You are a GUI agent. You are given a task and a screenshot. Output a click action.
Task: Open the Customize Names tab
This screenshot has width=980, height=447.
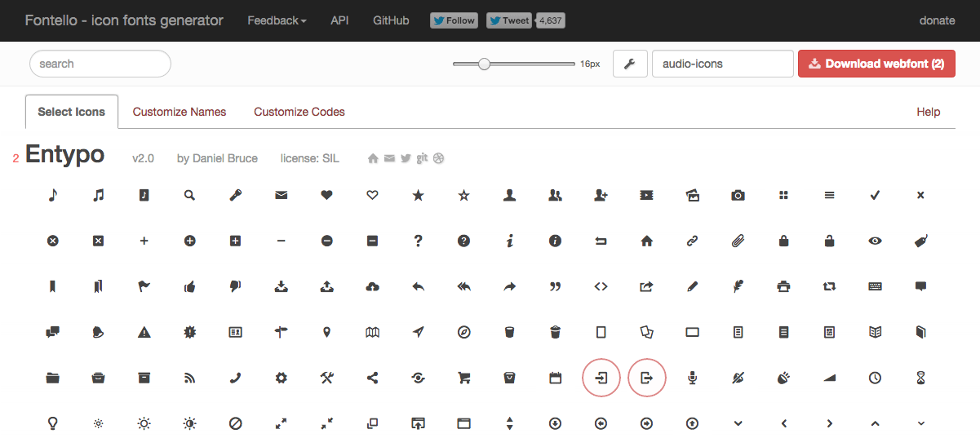(x=180, y=112)
